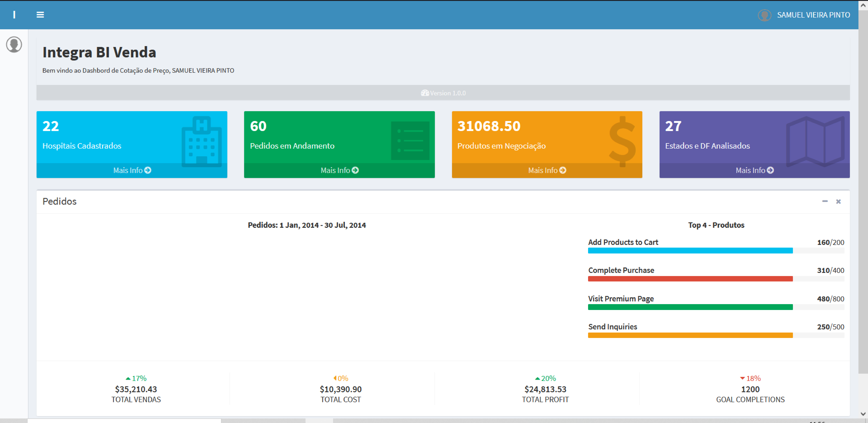Click the orange 0% left-caret indicator

tap(341, 379)
